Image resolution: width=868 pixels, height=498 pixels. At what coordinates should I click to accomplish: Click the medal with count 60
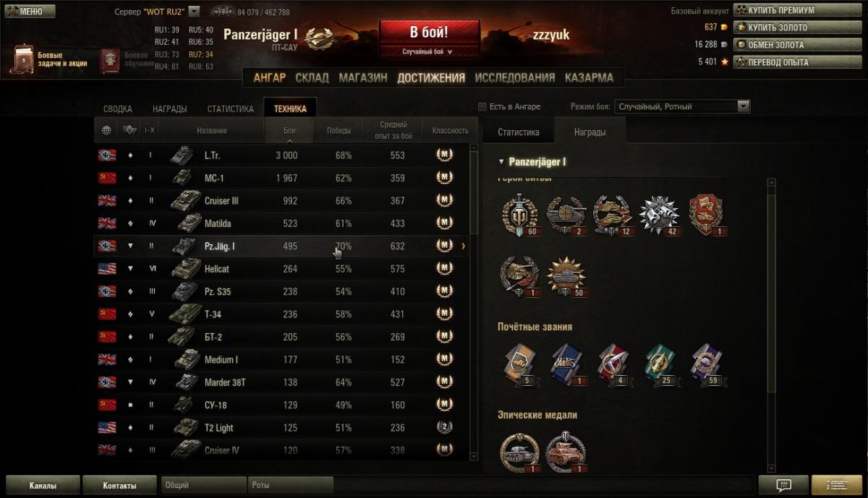click(520, 215)
